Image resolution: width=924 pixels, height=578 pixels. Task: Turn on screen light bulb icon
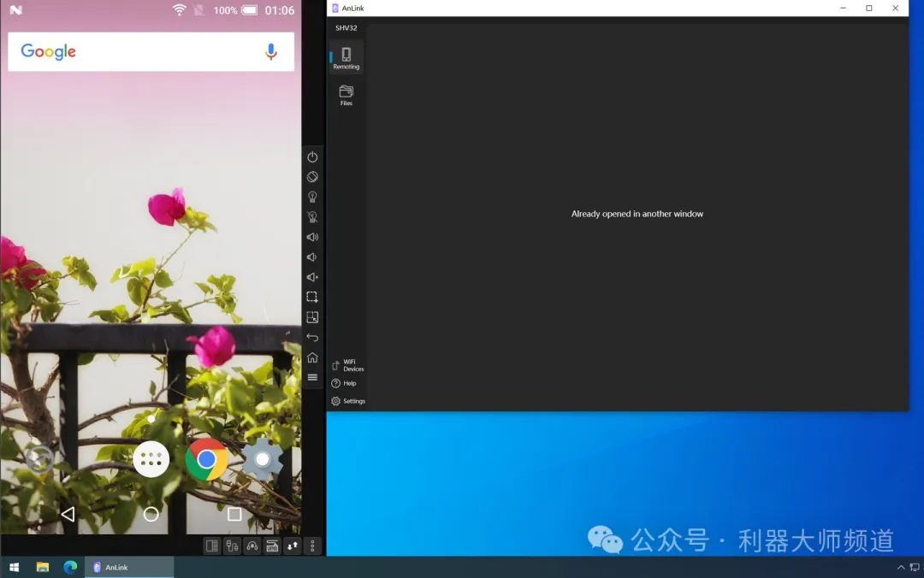tap(312, 197)
